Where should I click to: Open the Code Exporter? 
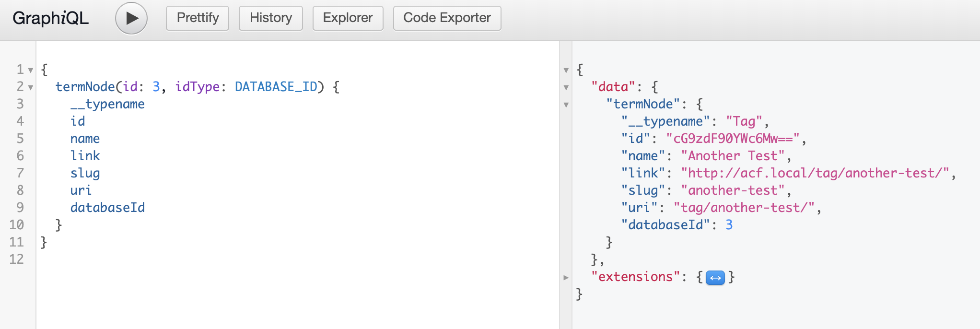point(447,18)
